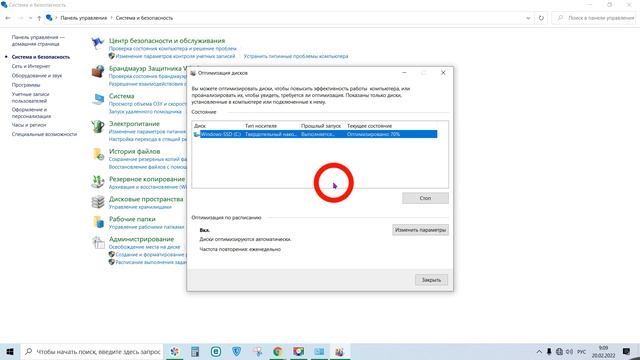Click the Система computer icon

[98, 99]
